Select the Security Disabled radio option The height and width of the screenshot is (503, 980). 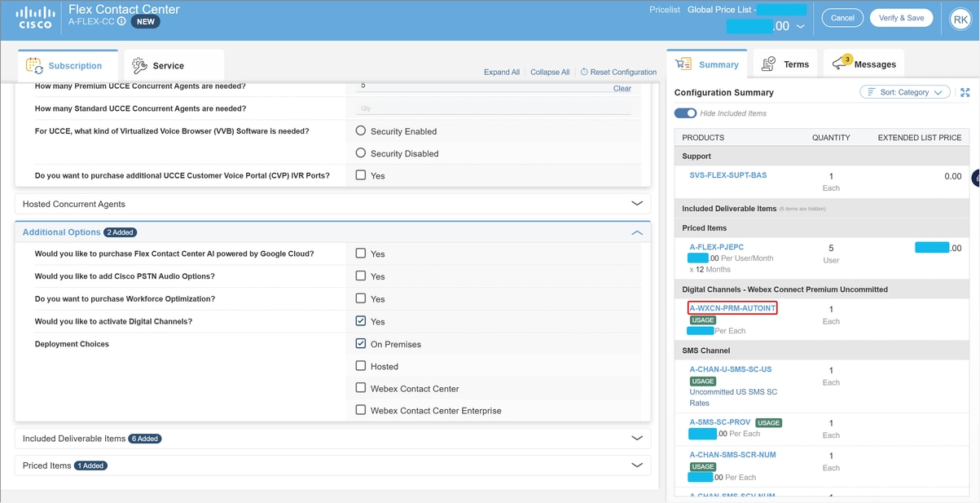tap(361, 152)
